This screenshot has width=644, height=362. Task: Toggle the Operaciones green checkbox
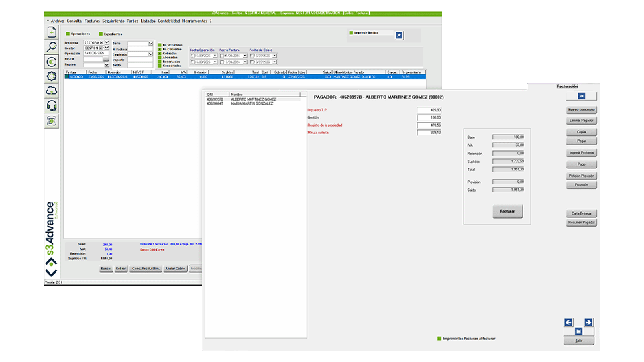(68, 34)
